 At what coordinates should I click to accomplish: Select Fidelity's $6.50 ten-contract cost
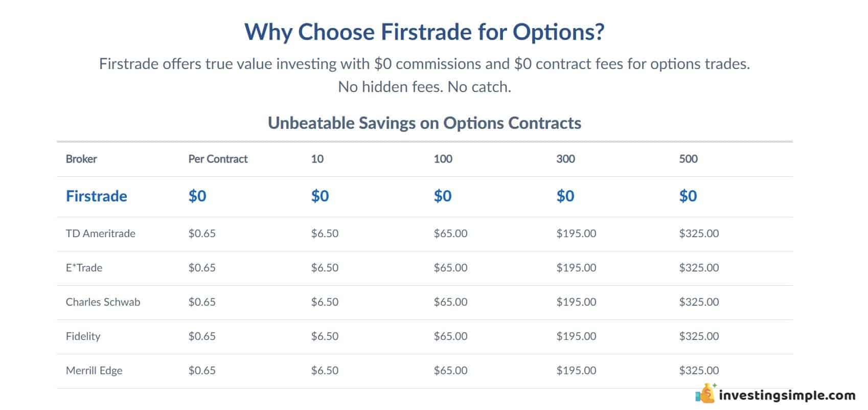(x=325, y=336)
